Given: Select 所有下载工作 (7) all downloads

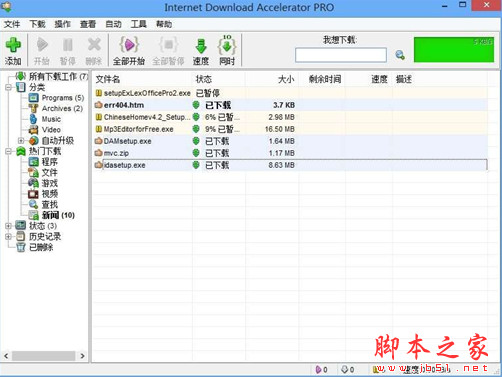Looking at the screenshot, I should 58,77.
